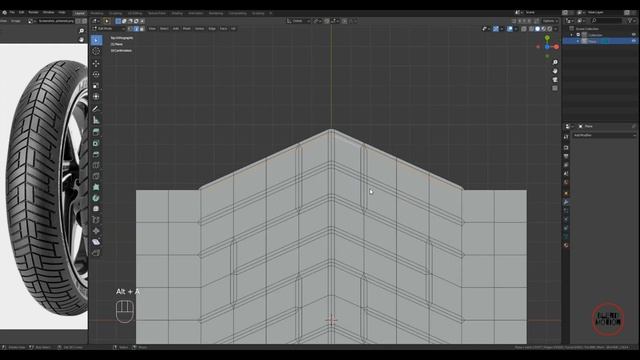Viewport: 640px width, 360px height.
Task: Click the viewport zoom magnifier icon
Action: pos(555,62)
